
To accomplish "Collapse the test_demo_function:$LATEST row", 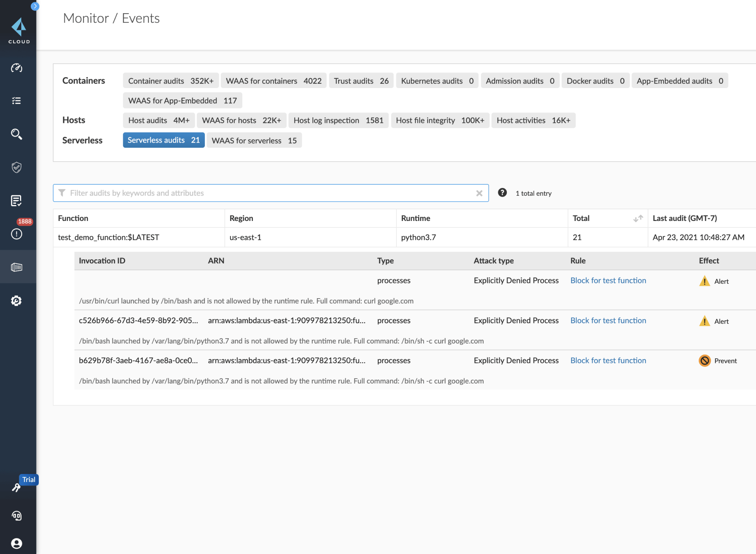I will click(108, 237).
